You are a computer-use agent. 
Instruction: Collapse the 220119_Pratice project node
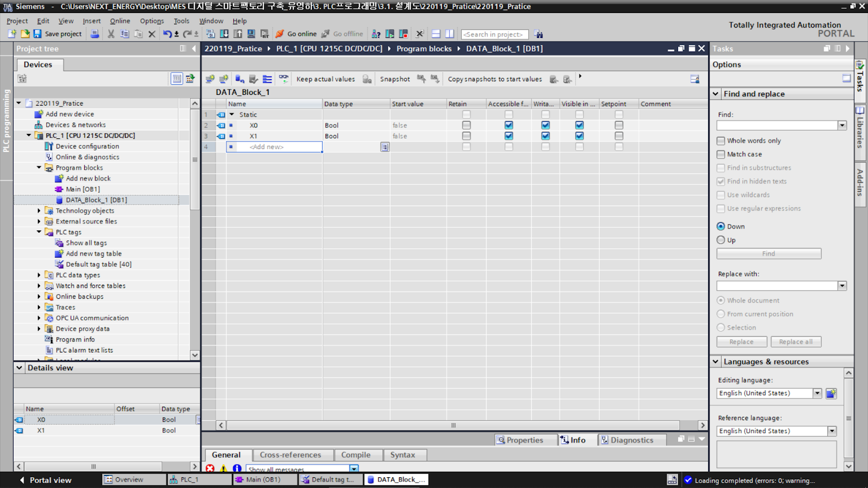pyautogui.click(x=18, y=103)
